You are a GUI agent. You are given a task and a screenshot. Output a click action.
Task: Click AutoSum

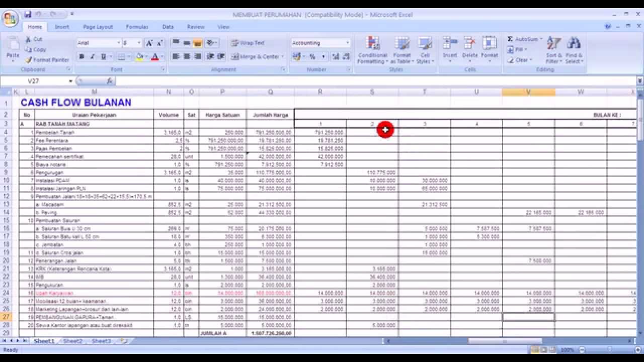(523, 39)
